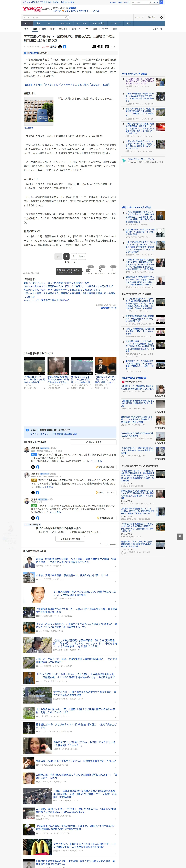This screenshot has width=186, height=868.
Task: Open the トップ tab in main nav
Action: (x=27, y=24)
